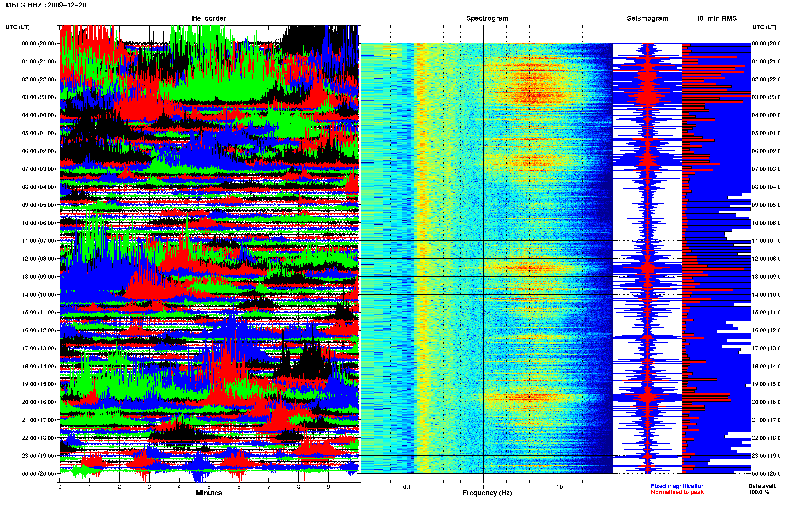
Task: Click the left '02:00 (22:00)' time label
Action: [x=39, y=79]
